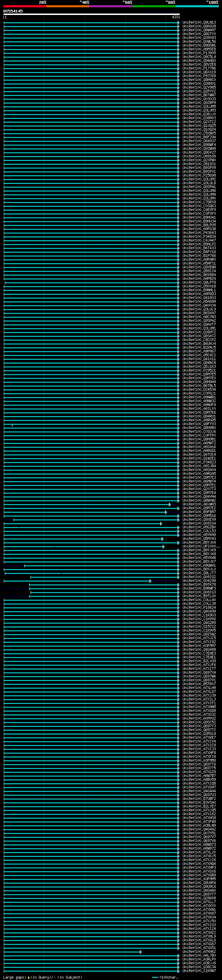Click shortened alignment bar for UniRef100_O04299
The image size is (222, 980).
[x=77, y=581]
